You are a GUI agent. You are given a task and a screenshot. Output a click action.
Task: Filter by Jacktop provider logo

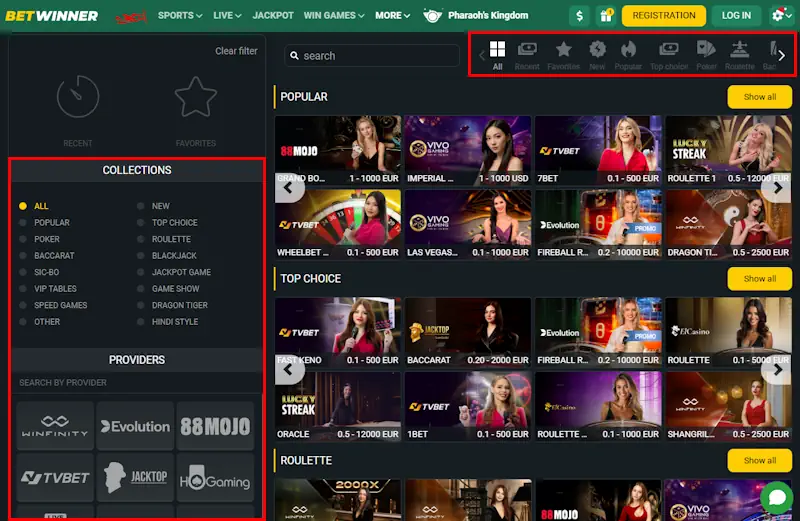[135, 478]
